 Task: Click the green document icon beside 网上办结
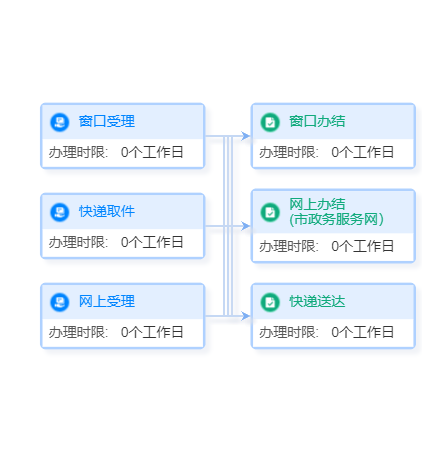[270, 212]
